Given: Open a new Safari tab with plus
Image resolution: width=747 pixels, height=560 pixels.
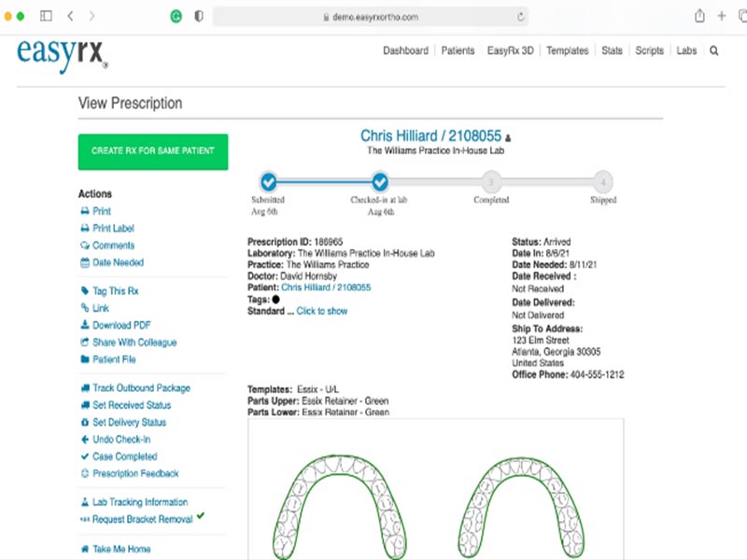Looking at the screenshot, I should [x=722, y=16].
